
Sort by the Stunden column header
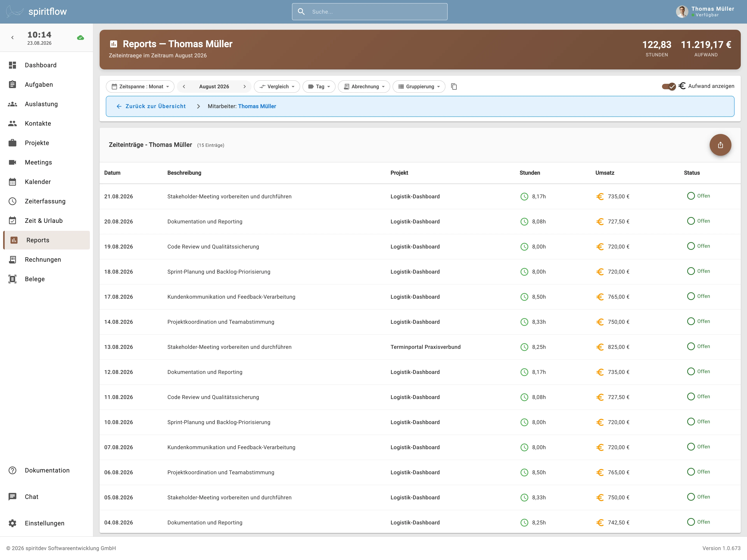point(530,173)
